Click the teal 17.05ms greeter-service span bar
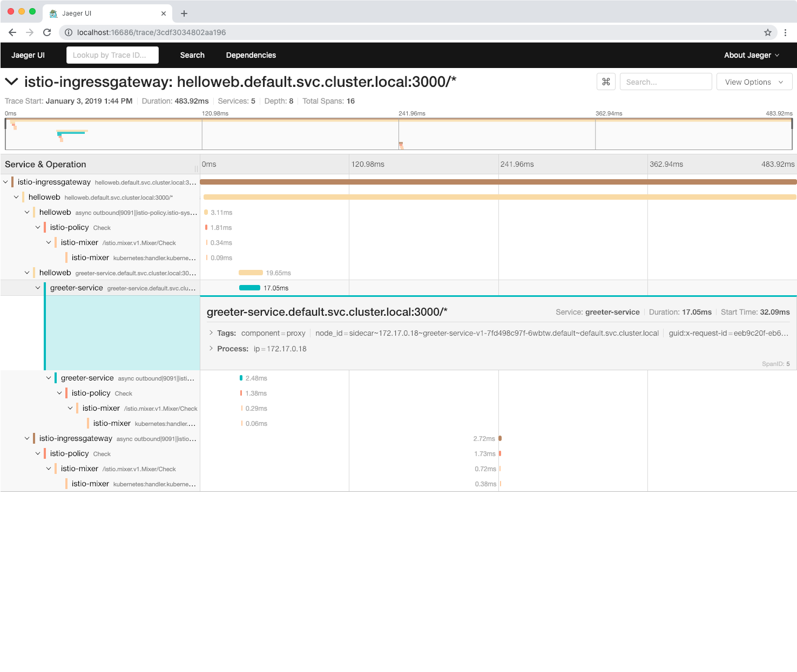The height and width of the screenshot is (672, 797). pyautogui.click(x=249, y=288)
